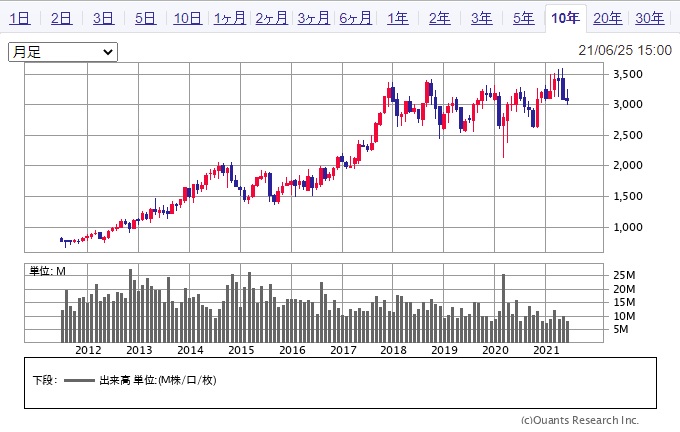Click the 2017 year axis label
The width and height of the screenshot is (680, 432).
coord(343,350)
